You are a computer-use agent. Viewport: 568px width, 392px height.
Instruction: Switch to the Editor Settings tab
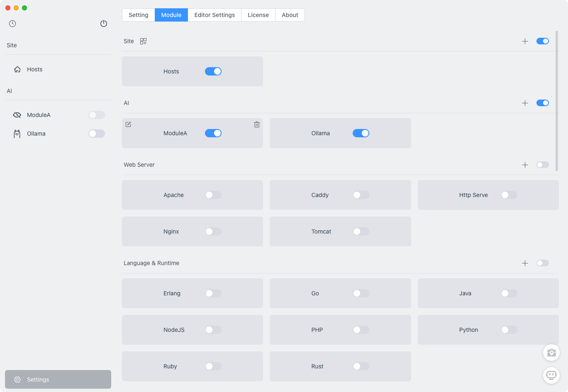[215, 15]
